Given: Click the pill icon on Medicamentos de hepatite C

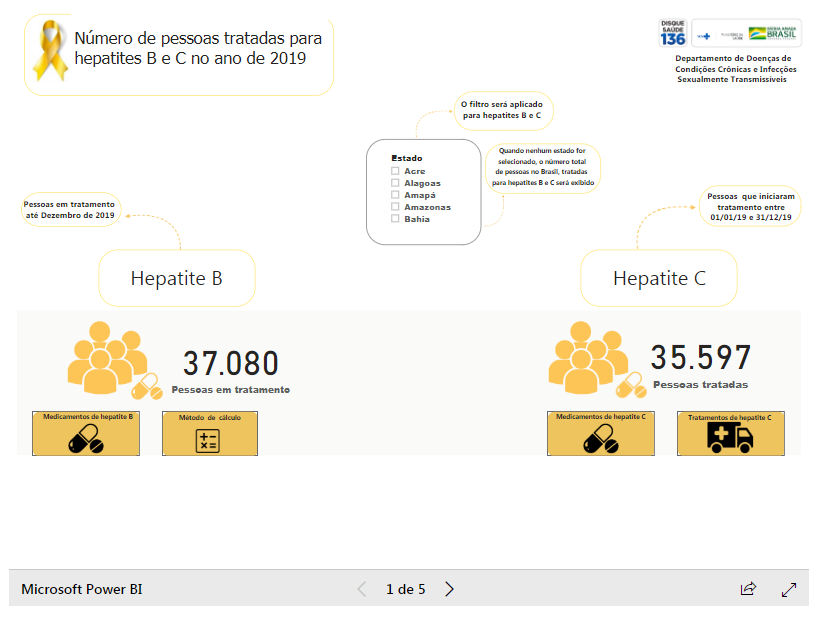Looking at the screenshot, I should tap(601, 438).
